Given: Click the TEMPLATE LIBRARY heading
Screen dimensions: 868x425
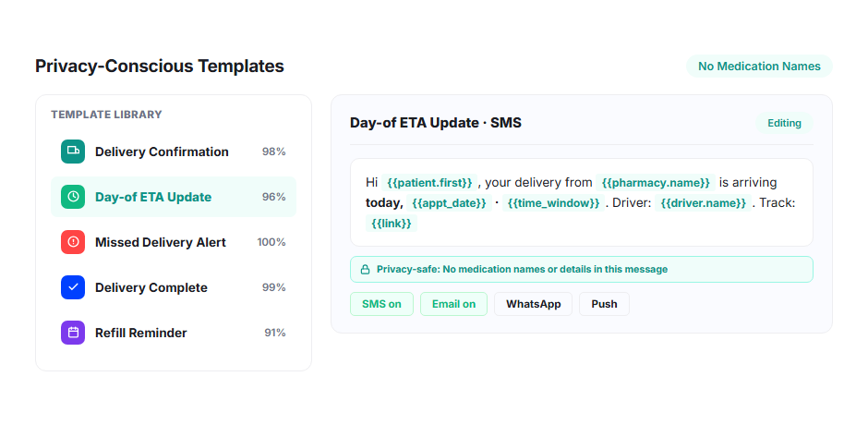Looking at the screenshot, I should point(106,115).
